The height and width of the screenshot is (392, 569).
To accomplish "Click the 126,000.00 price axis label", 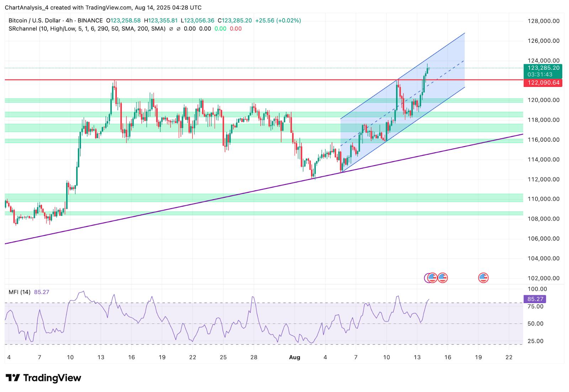I will click(543, 41).
